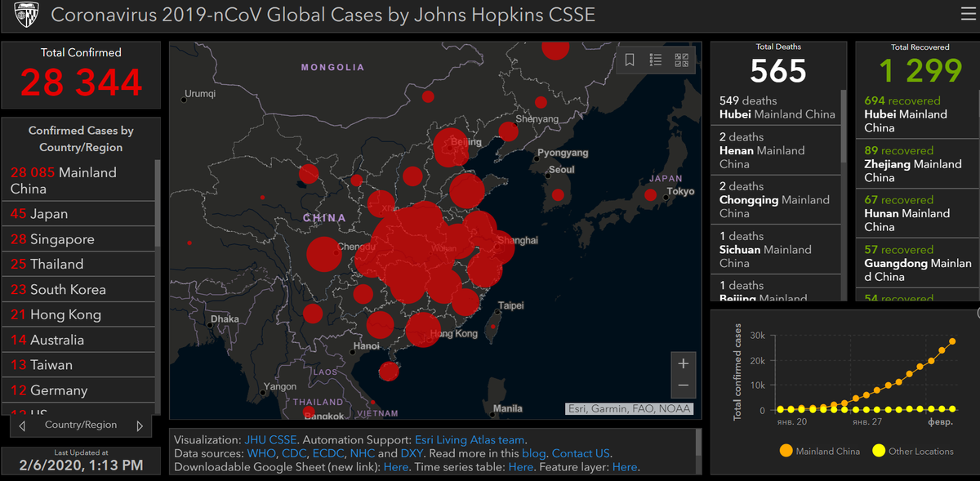Click the last orange point on the chart
This screenshot has width=980, height=481.
[951, 341]
